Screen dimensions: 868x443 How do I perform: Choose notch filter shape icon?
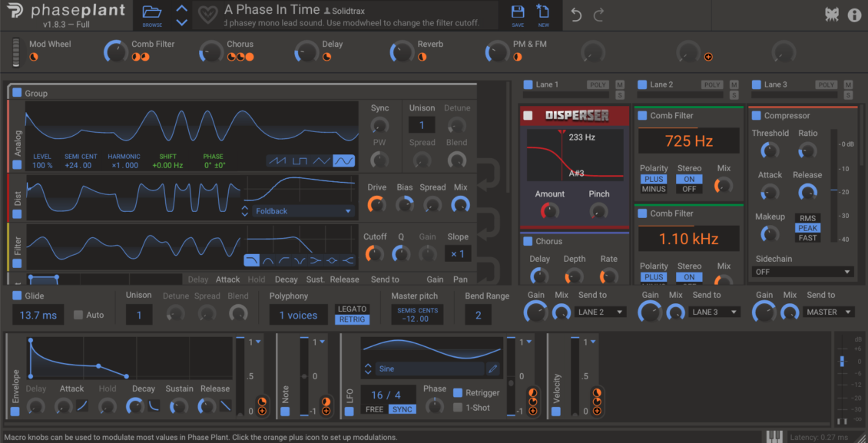(x=300, y=260)
